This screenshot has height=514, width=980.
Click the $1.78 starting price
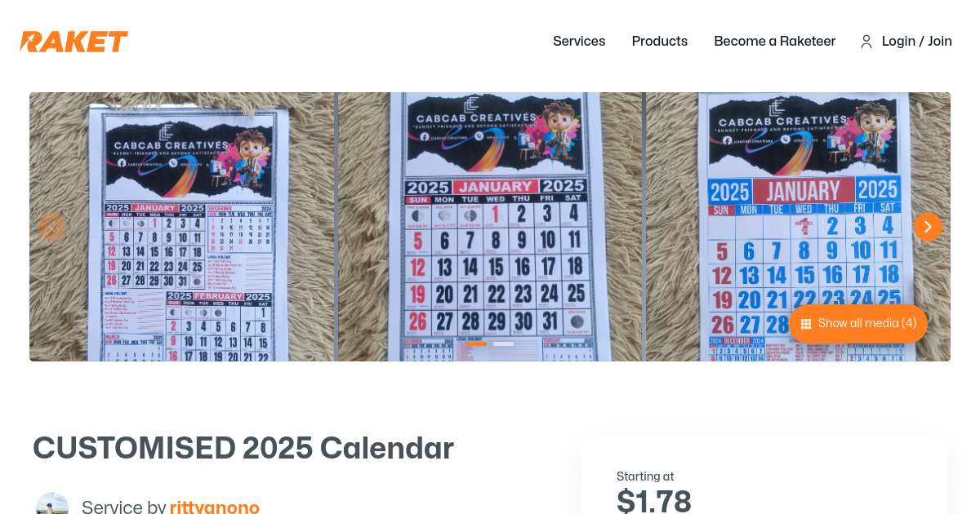tap(654, 501)
